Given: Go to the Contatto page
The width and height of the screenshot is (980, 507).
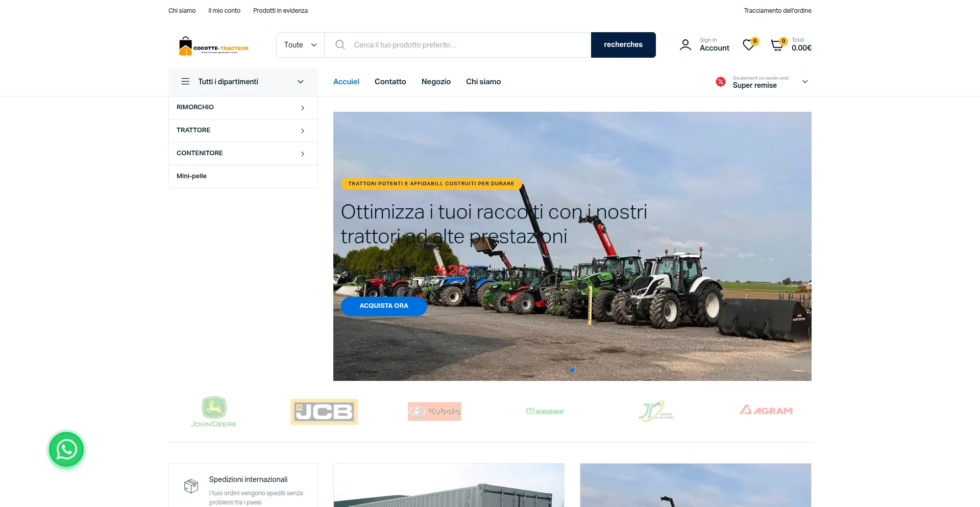Looking at the screenshot, I should [390, 82].
